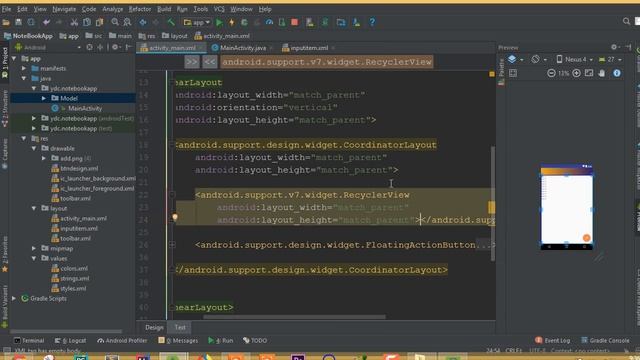Click the blue Help question mark icon
The image size is (640, 360).
point(372,22)
